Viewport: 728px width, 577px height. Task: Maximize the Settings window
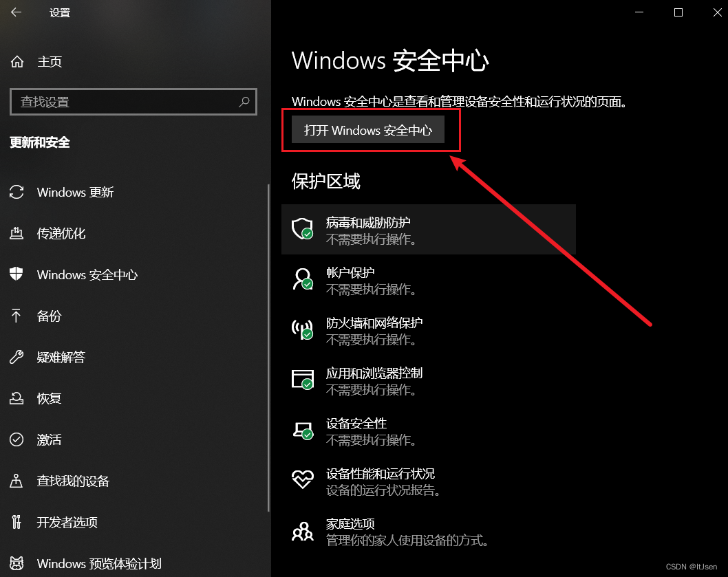(x=678, y=12)
